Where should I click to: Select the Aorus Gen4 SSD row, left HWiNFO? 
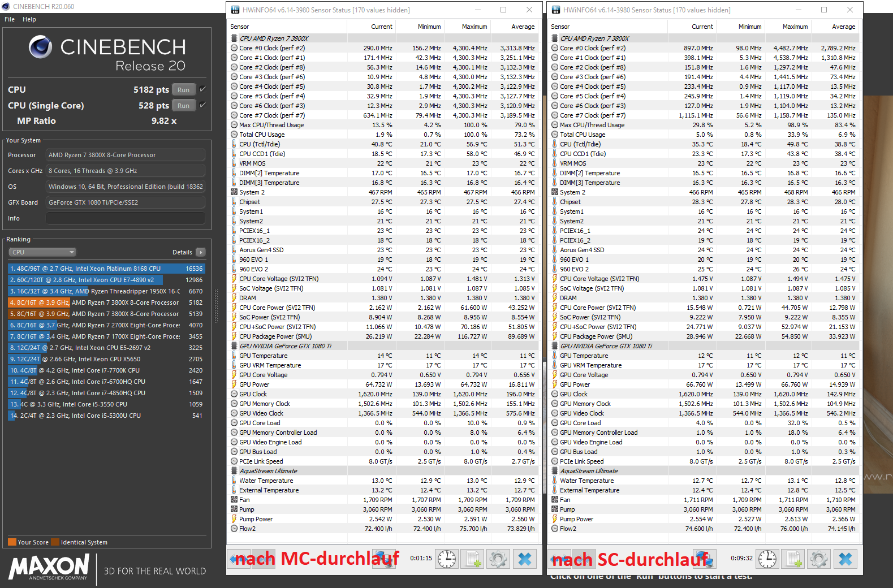(x=383, y=250)
